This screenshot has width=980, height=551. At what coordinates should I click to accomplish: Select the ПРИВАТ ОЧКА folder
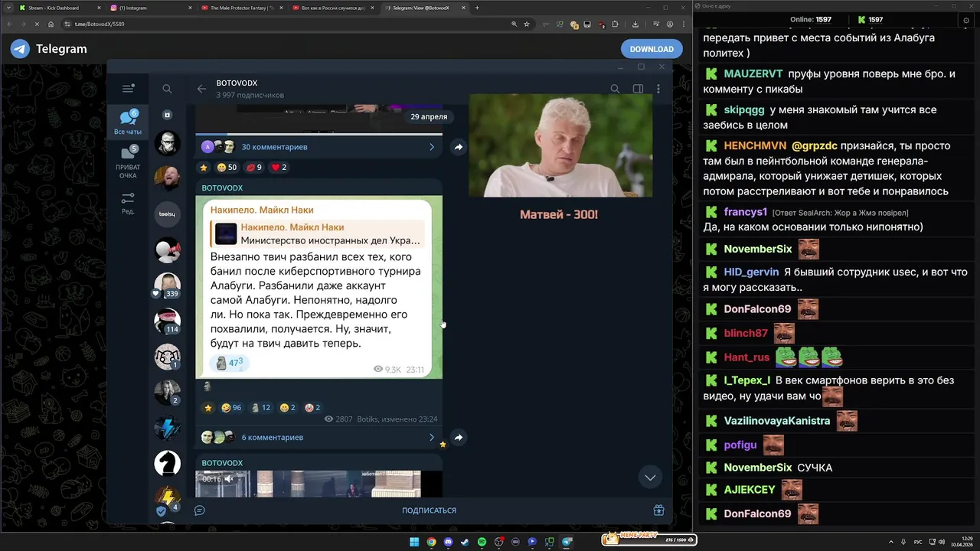(128, 162)
